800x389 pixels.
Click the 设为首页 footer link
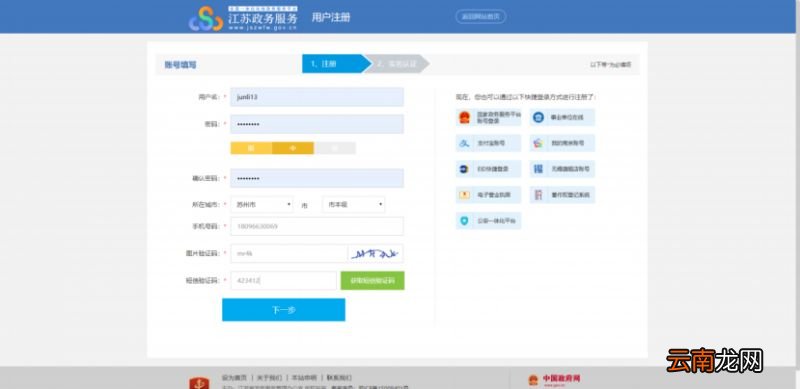click(x=234, y=378)
